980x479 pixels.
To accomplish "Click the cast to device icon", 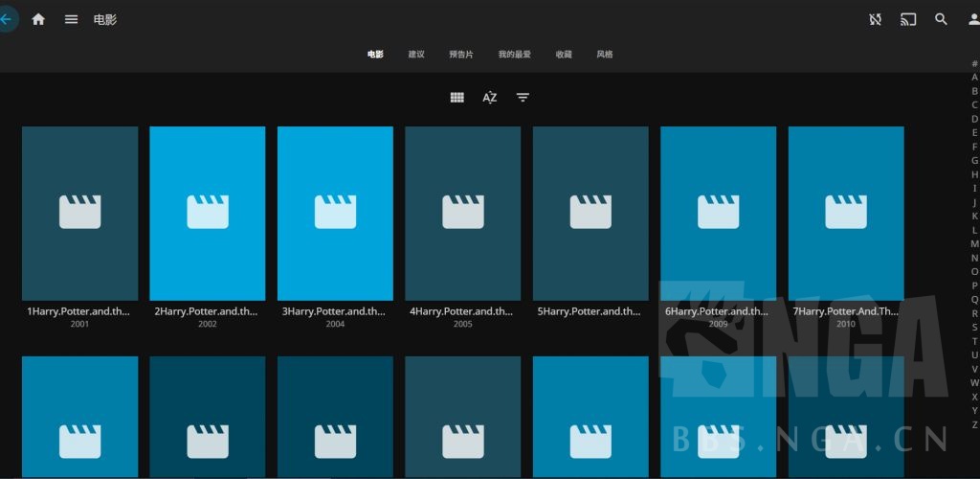I will coord(908,19).
